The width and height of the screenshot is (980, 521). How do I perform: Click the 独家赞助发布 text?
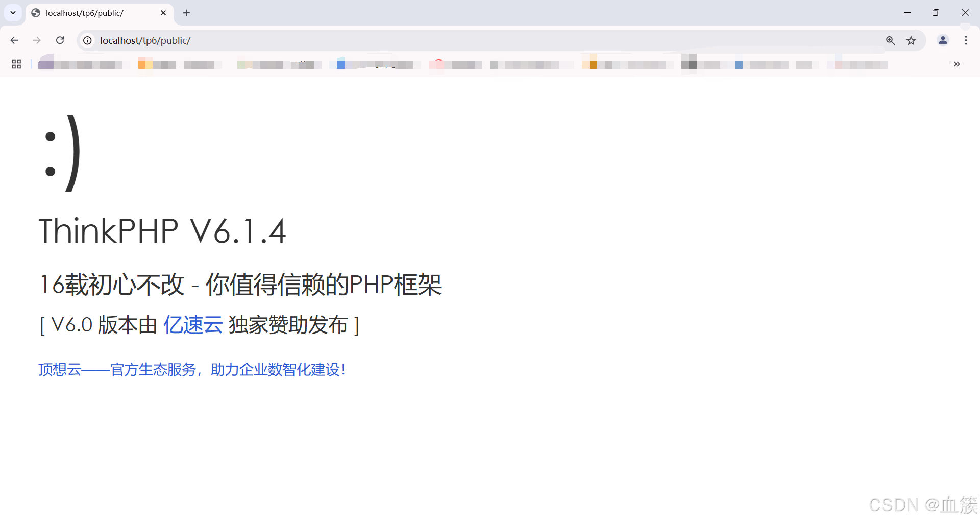coord(288,325)
